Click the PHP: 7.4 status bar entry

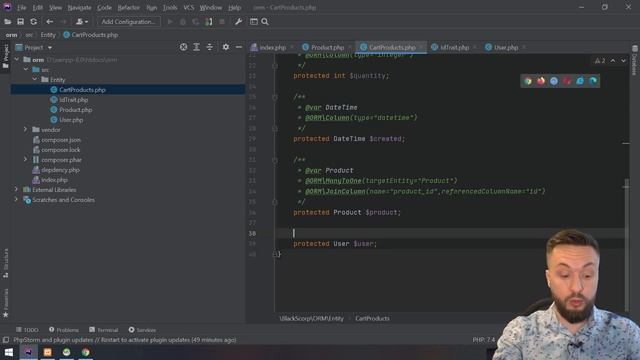click(x=484, y=340)
